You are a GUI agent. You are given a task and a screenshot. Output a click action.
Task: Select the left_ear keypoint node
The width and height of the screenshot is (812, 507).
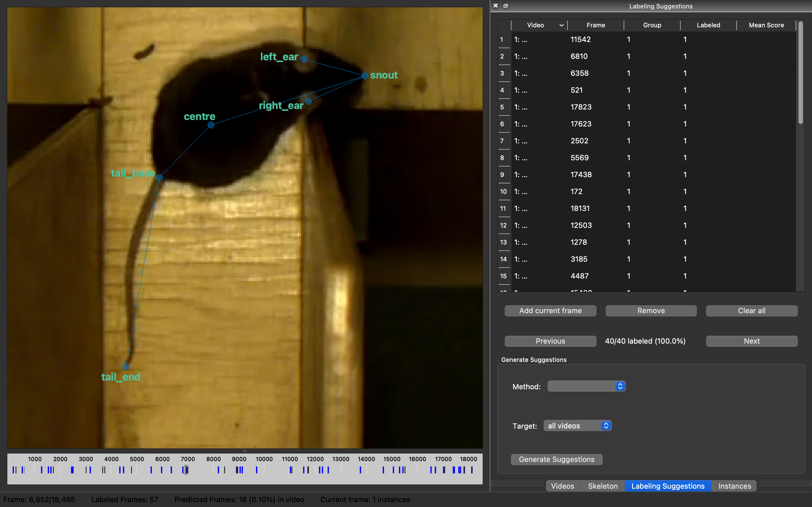tap(304, 59)
